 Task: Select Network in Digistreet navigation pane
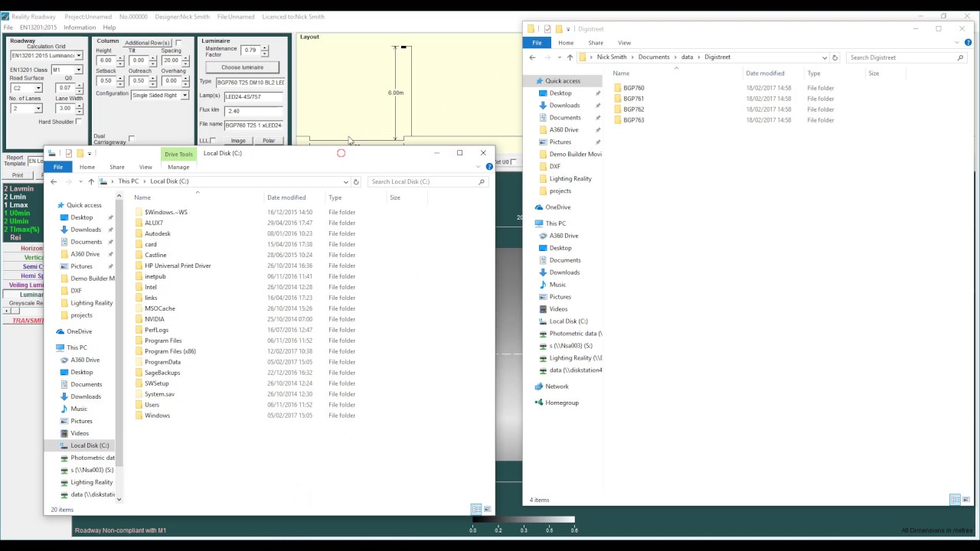[557, 386]
